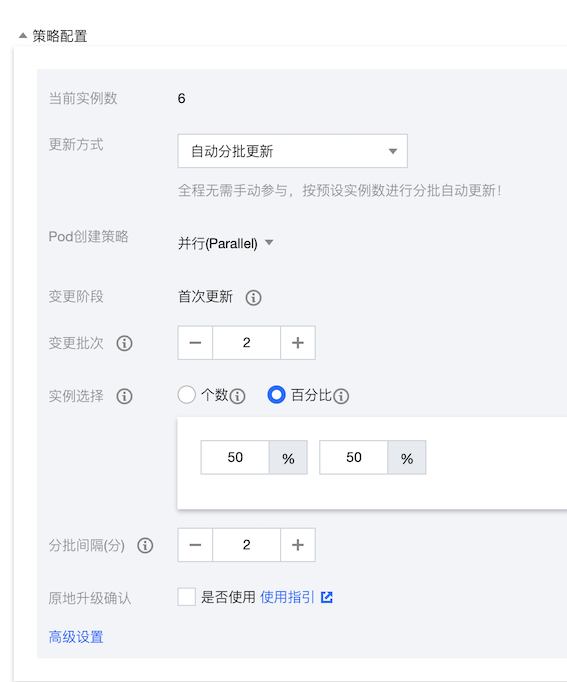
Task: Click info icon next to 首次更新
Action: [x=253, y=298]
